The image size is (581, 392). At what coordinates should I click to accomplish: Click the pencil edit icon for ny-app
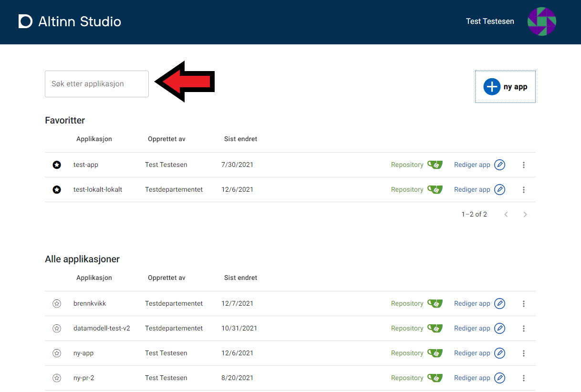click(499, 353)
